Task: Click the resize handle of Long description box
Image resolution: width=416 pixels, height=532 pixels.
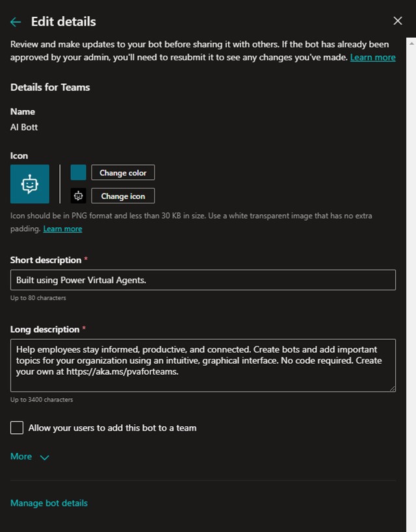Action: coord(392,388)
